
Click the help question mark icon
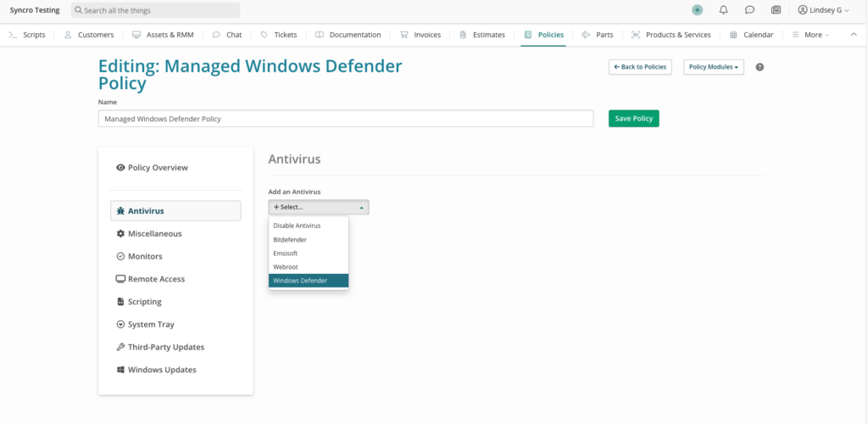[x=759, y=67]
